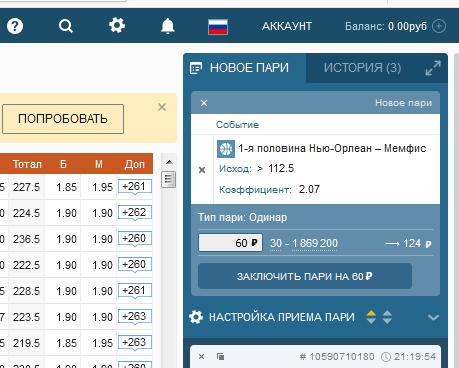Expand the bet slip panel with arrows icon
459x368 pixels.
[433, 68]
